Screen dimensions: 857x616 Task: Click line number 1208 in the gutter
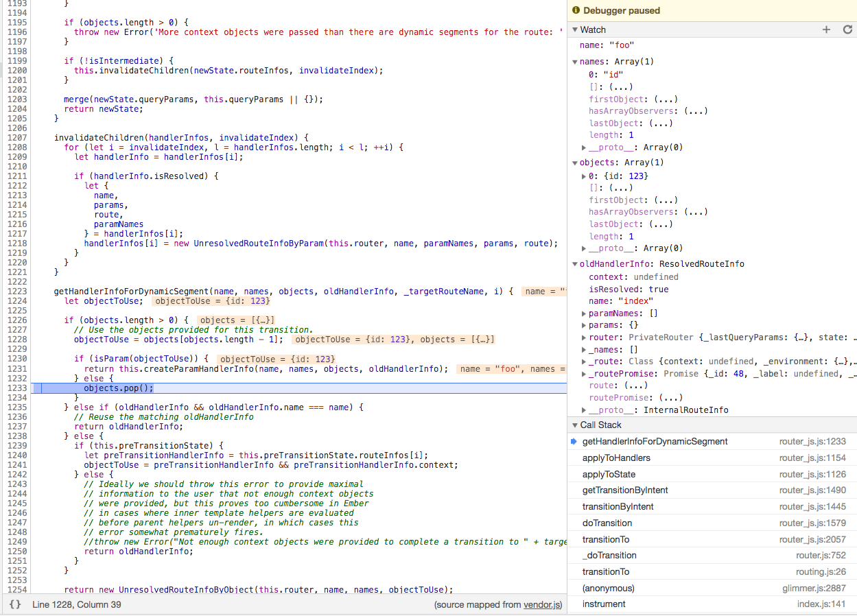click(x=16, y=147)
